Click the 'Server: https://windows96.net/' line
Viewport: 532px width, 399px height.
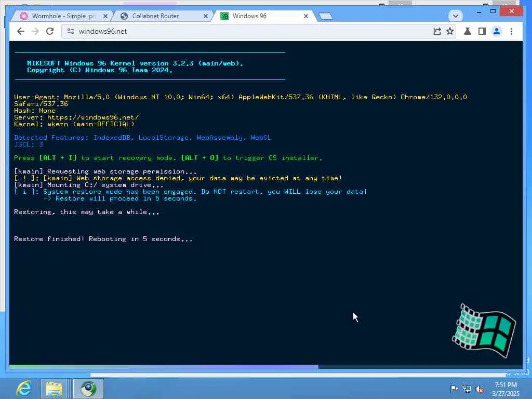pos(76,117)
